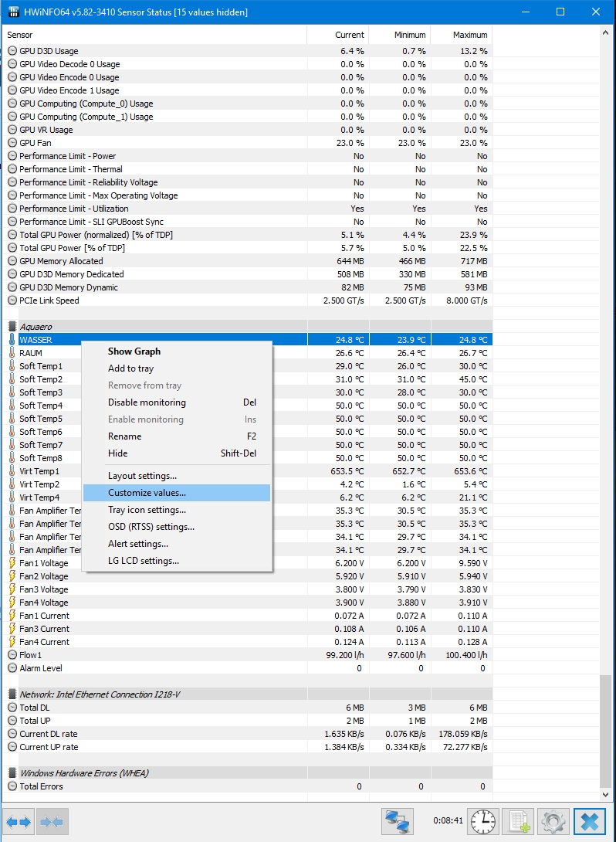Screen dimensions: 616x842
Task: Select the GPU Memory Allocated row
Action: click(247, 261)
